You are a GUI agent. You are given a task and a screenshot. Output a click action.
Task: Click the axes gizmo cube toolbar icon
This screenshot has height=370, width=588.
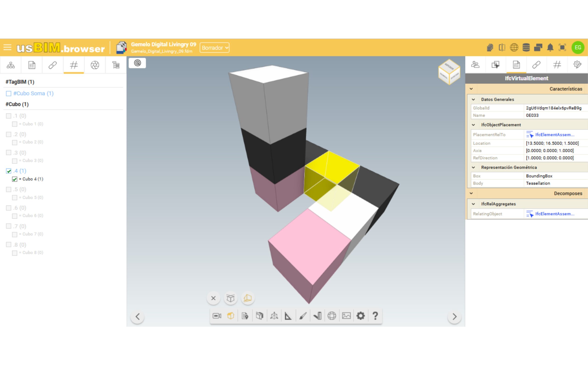(274, 316)
